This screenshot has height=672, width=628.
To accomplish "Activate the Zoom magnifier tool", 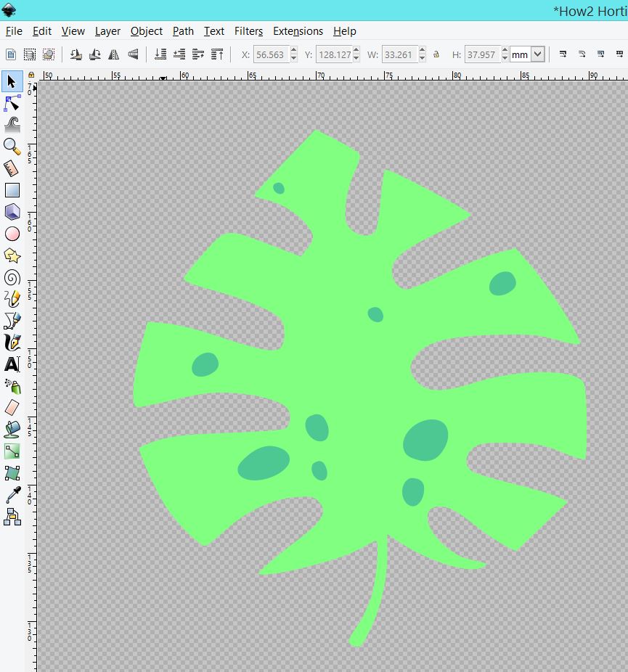I will [12, 147].
